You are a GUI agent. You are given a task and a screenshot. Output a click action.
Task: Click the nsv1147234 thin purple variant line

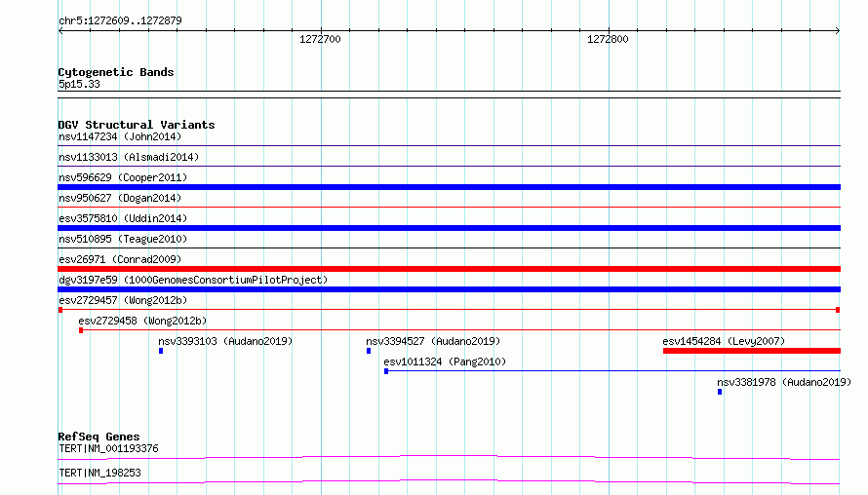(449, 145)
